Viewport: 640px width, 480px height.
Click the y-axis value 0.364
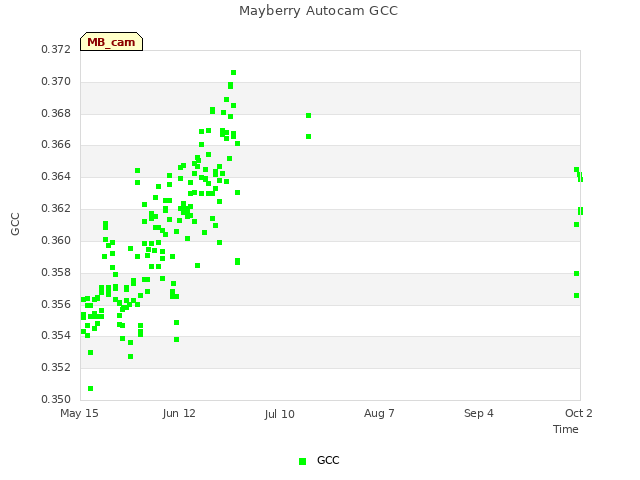click(x=56, y=176)
